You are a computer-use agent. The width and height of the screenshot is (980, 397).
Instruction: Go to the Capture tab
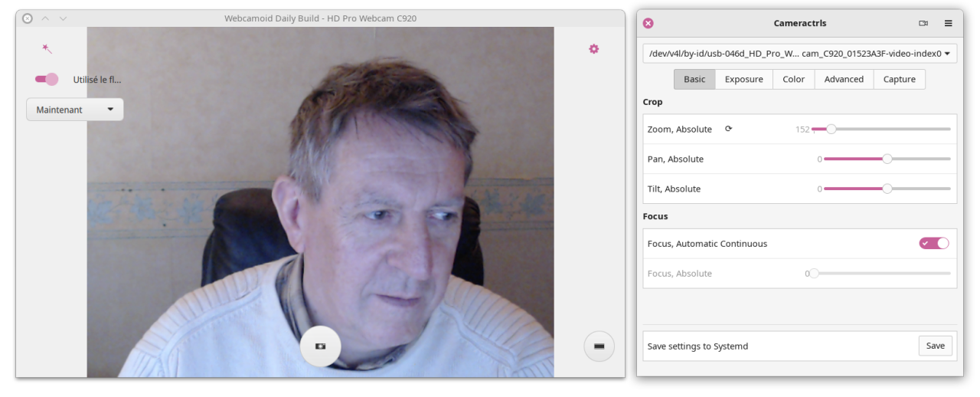pyautogui.click(x=899, y=80)
